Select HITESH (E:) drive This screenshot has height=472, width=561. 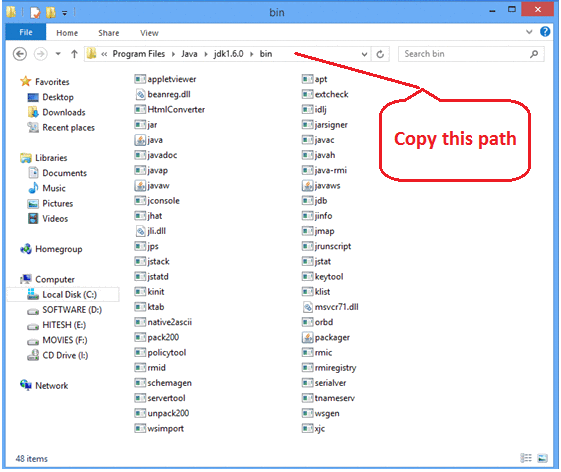64,325
